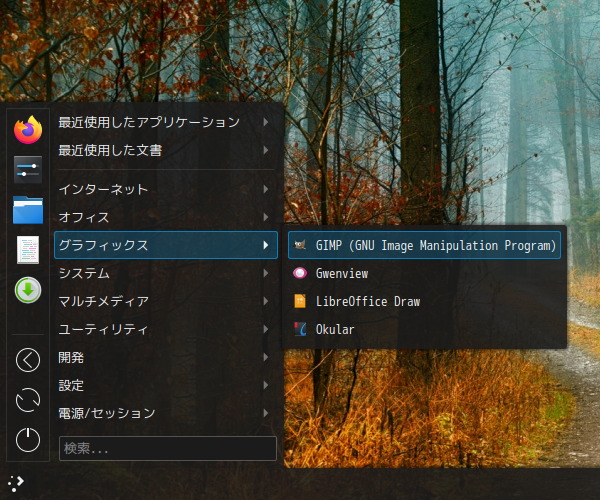Click the pink Gwenview icon
Viewport: 600px width, 500px height.
300,273
